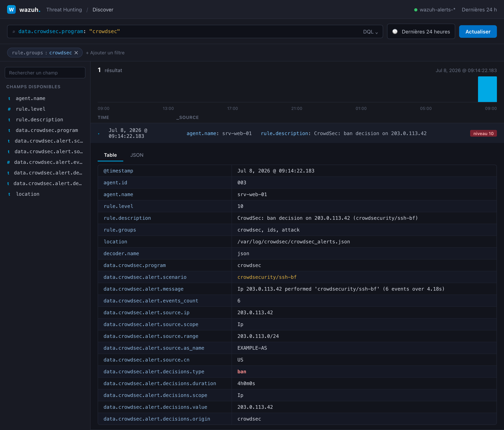504x430 pixels.
Task: Open the Dernières 24 heures time picker
Action: 421,32
